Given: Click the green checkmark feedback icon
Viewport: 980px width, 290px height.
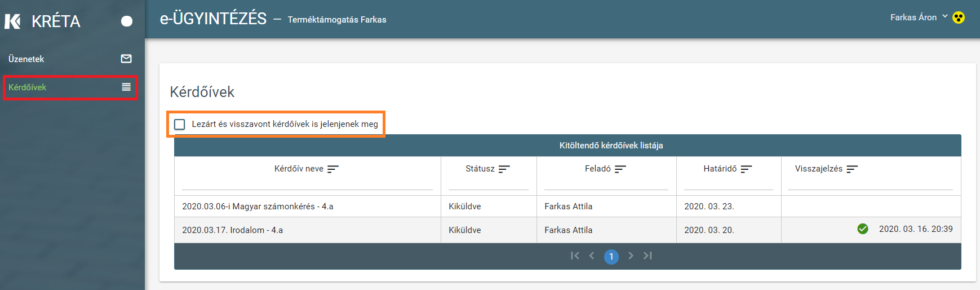Looking at the screenshot, I should coord(863,229).
